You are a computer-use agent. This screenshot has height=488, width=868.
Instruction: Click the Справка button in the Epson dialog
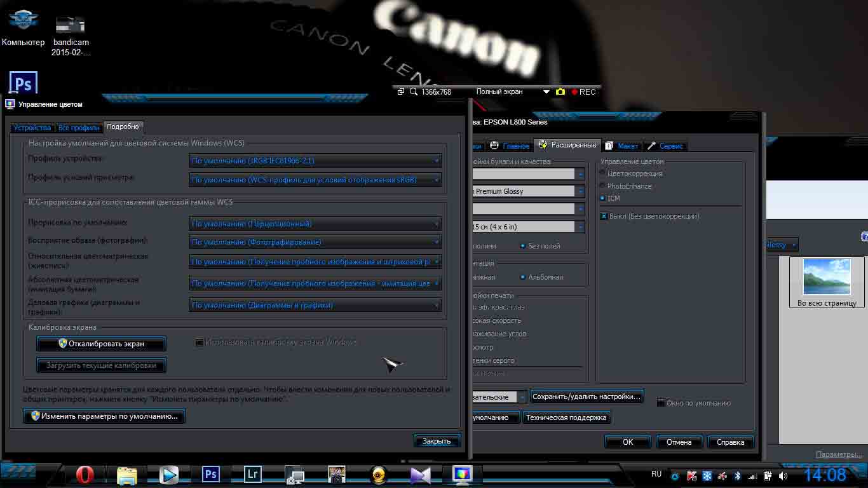click(731, 442)
